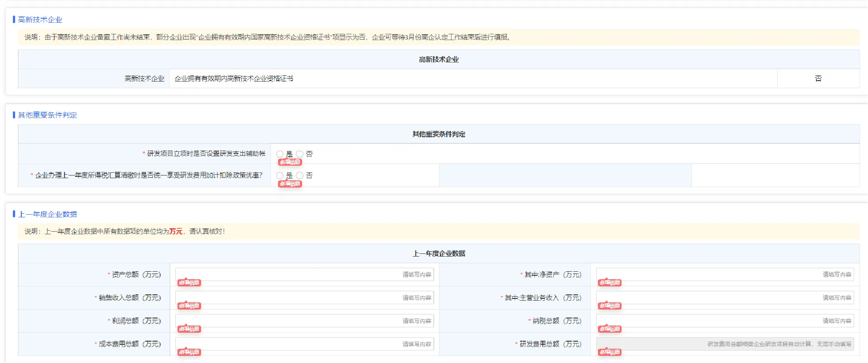Click the 其他重要条件判定 section heading

point(47,115)
